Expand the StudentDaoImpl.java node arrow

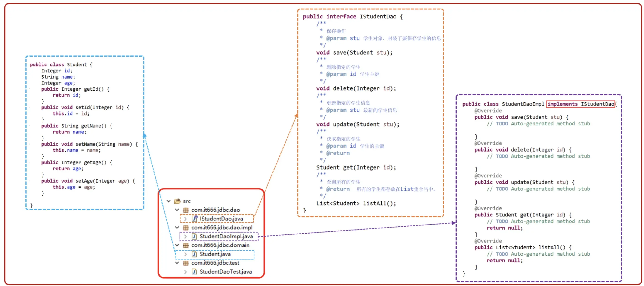click(186, 236)
